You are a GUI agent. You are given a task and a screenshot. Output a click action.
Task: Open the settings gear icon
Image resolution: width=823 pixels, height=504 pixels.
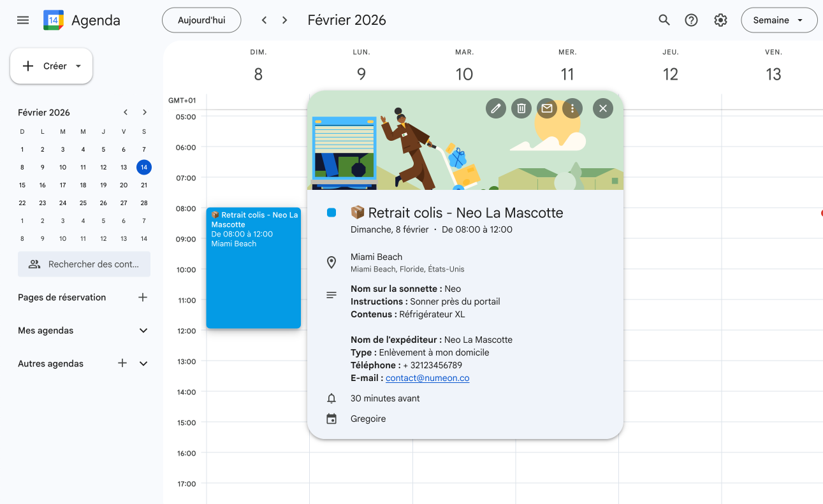coord(720,20)
